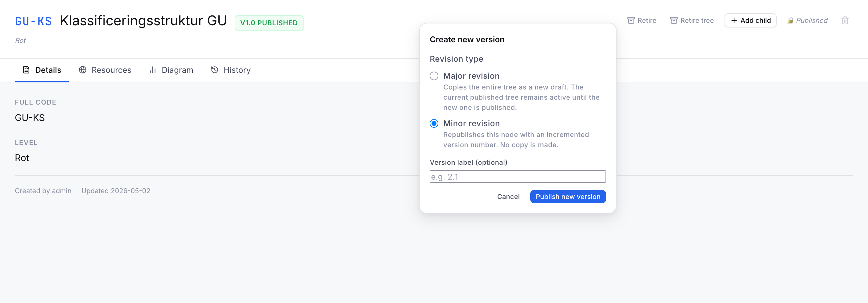Click the Version label (optional) caption
Screen dimensions: 868x303
(x=468, y=163)
